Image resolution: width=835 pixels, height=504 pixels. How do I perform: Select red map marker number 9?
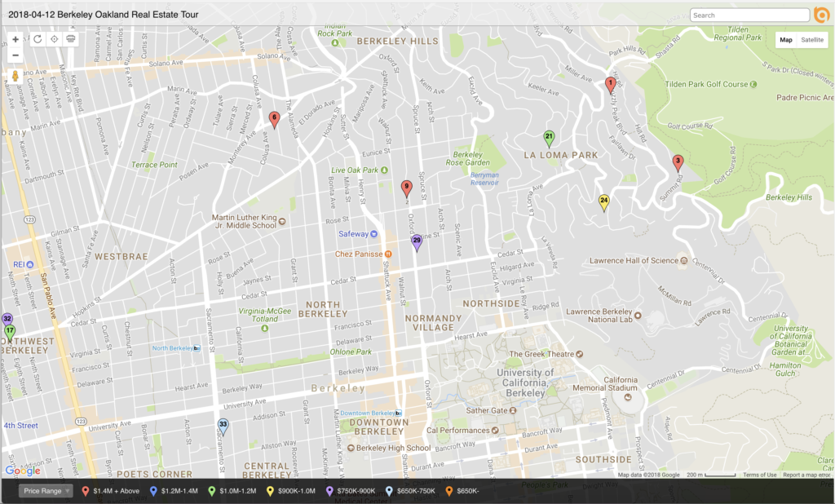coord(406,188)
